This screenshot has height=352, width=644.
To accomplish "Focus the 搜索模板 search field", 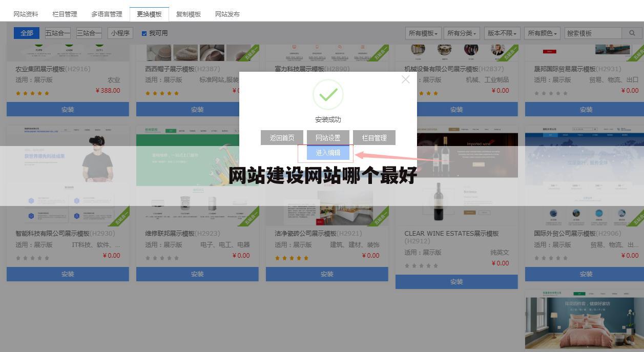I will click(593, 33).
